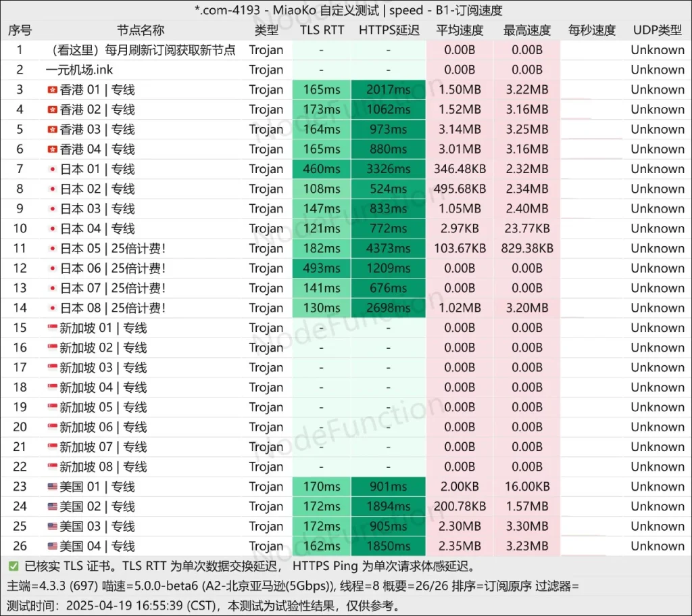
Task: Click the US flag beside 美国 01
Action: pyautogui.click(x=53, y=487)
